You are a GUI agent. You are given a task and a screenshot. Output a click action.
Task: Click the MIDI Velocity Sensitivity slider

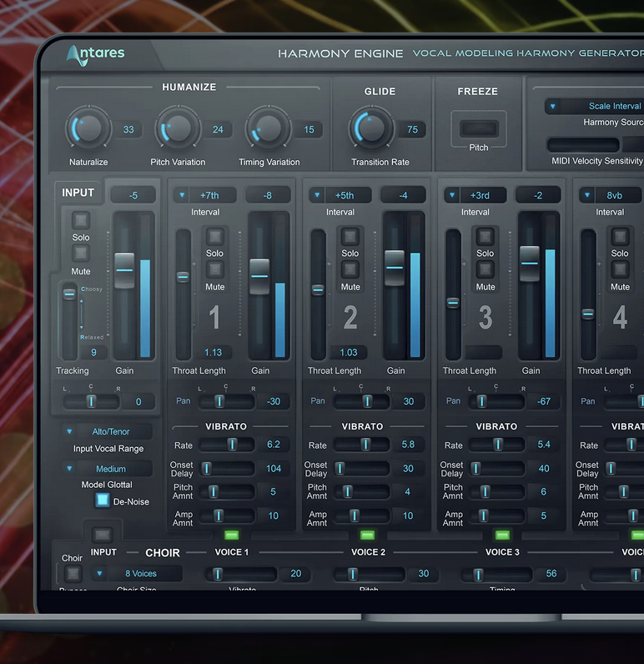tap(583, 145)
